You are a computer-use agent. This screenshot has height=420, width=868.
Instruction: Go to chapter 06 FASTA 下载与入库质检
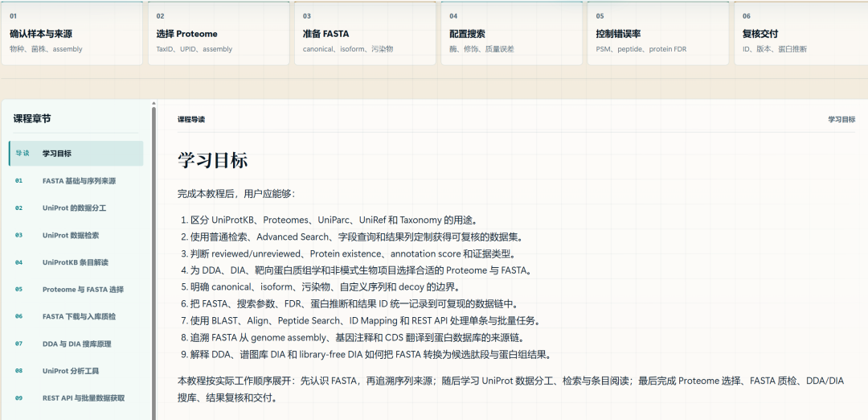tap(76, 316)
